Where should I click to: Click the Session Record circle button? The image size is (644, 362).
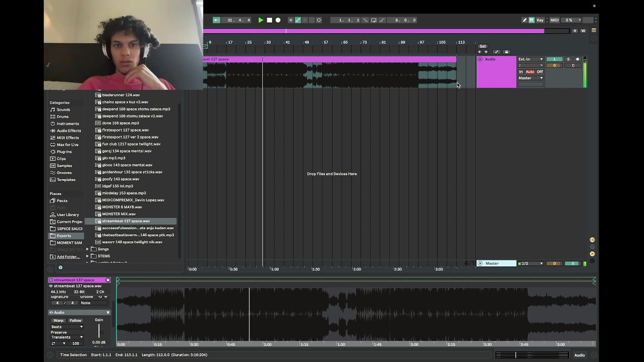(x=318, y=20)
